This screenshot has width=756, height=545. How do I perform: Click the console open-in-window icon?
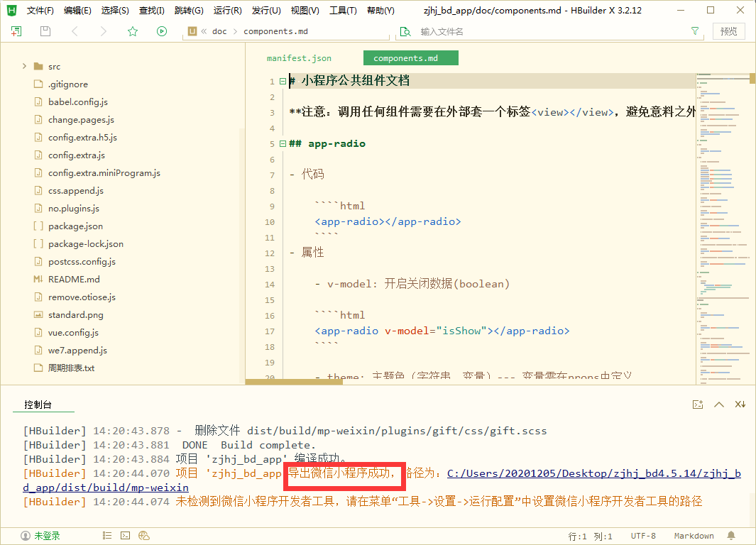pos(698,404)
